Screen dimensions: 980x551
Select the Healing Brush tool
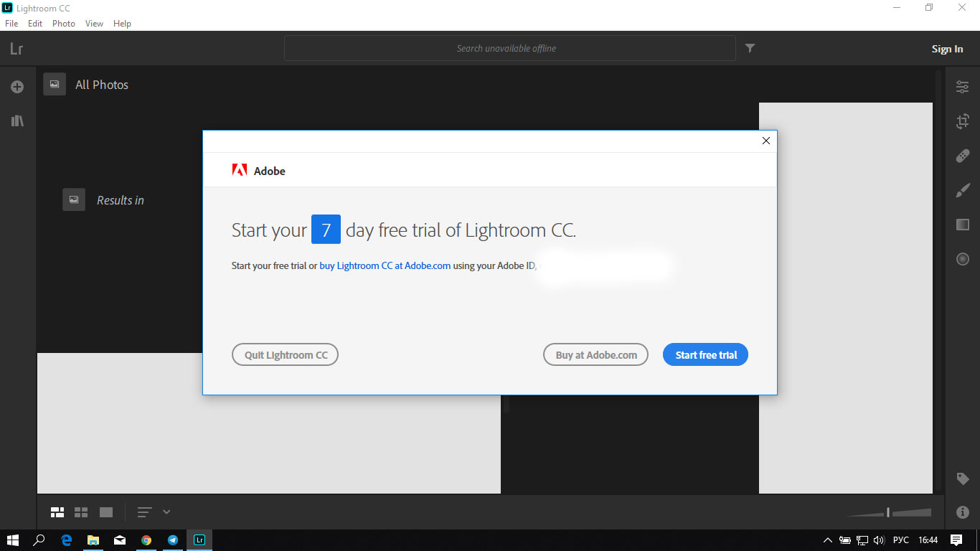(x=963, y=156)
